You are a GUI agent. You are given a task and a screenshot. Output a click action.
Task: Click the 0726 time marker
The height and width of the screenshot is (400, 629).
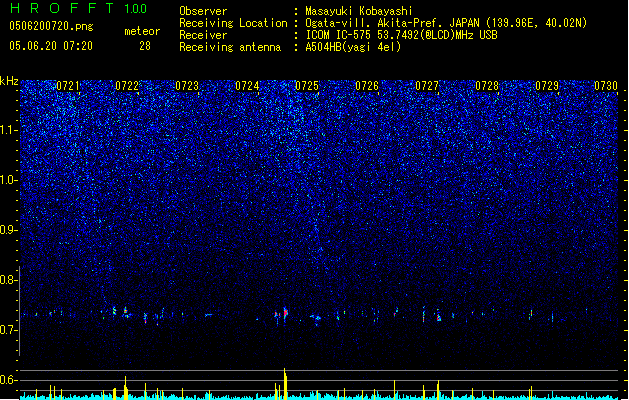click(367, 86)
